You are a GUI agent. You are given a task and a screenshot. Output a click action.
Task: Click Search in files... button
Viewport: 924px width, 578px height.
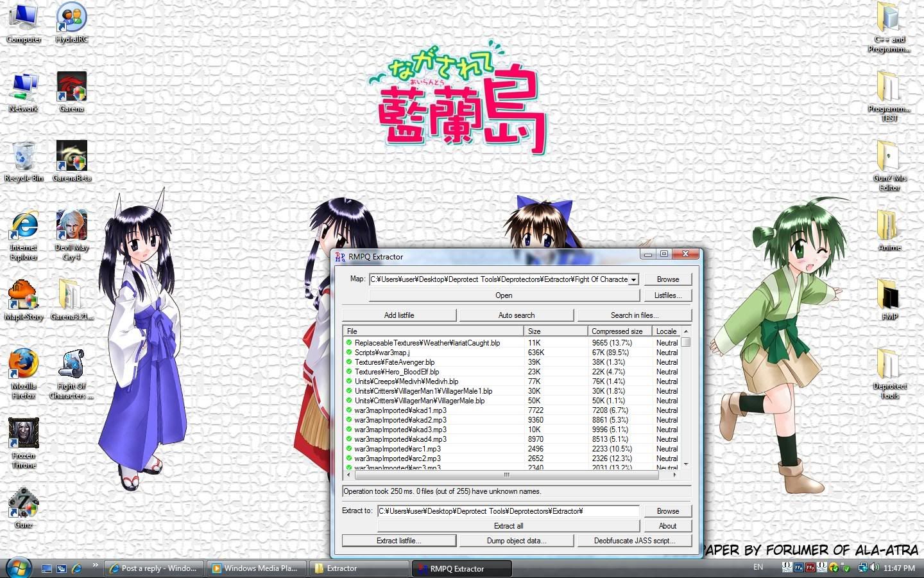(x=635, y=315)
